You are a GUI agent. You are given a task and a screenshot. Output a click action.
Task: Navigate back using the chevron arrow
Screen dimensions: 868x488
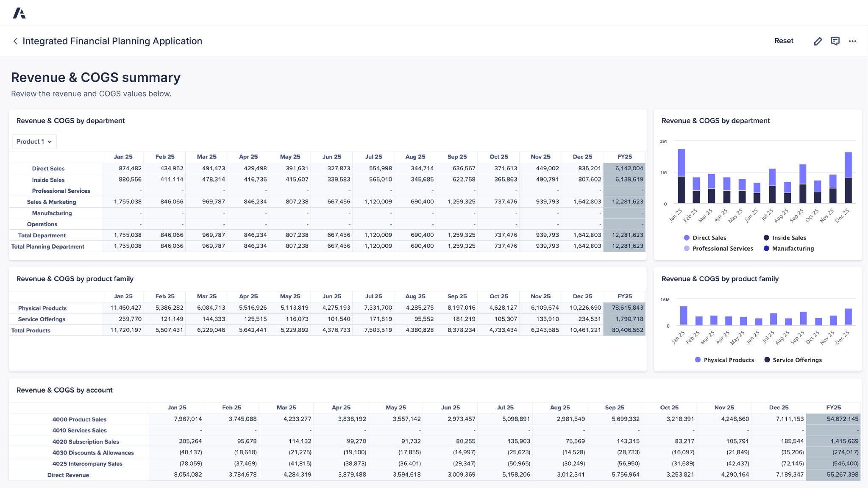[15, 41]
